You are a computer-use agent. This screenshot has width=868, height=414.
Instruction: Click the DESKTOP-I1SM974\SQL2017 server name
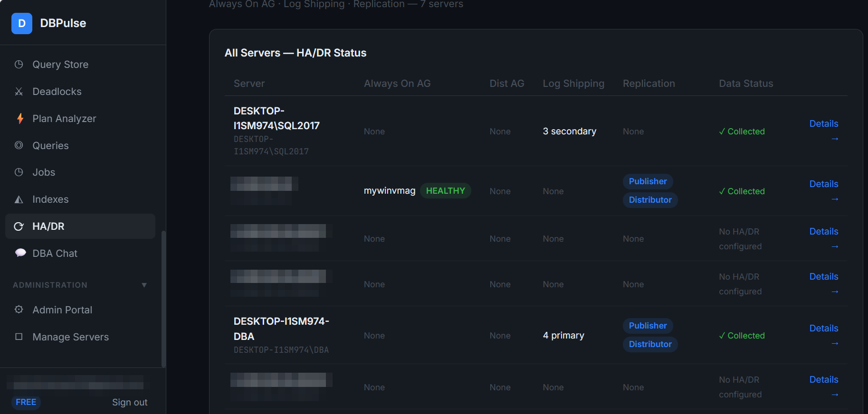[277, 118]
